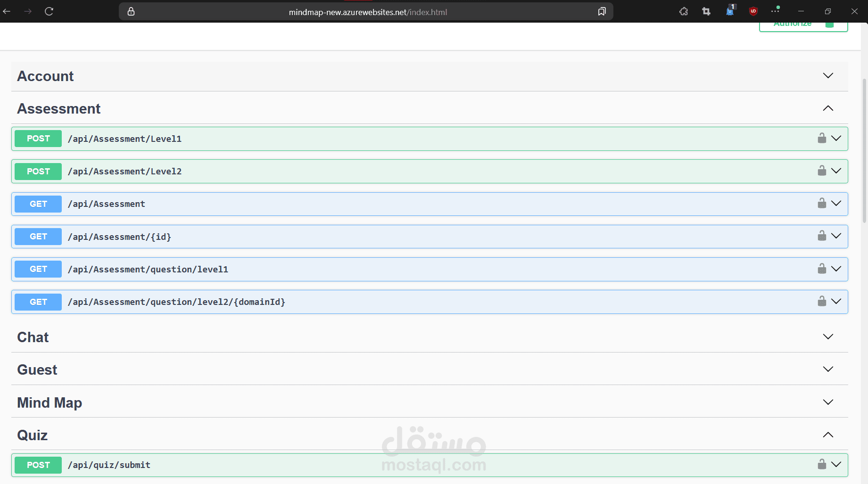868x484 pixels.
Task: Open the Guest section heading
Action: click(37, 369)
